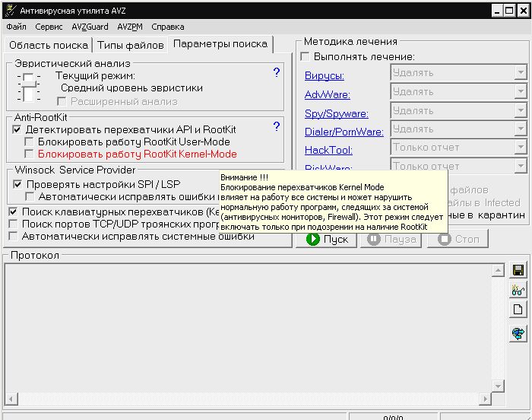Enable Поиск портов TCP/UDP троянских программ
The width and height of the screenshot is (532, 420).
13,224
